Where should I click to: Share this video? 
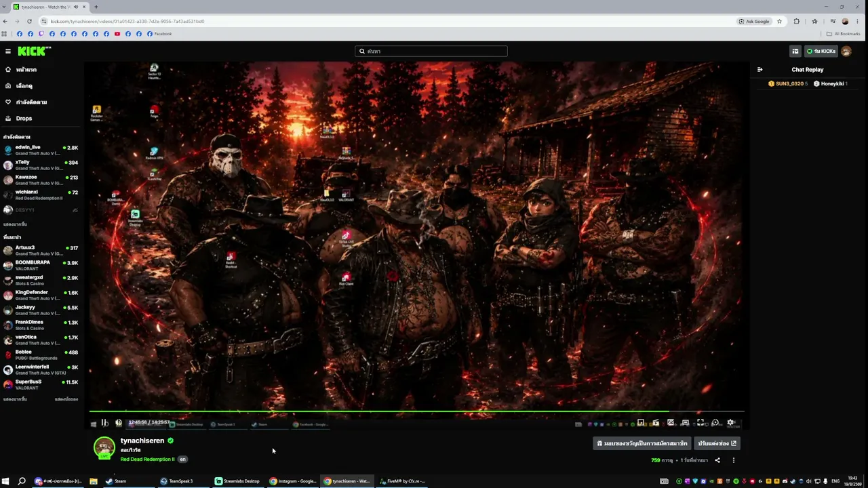point(717,460)
